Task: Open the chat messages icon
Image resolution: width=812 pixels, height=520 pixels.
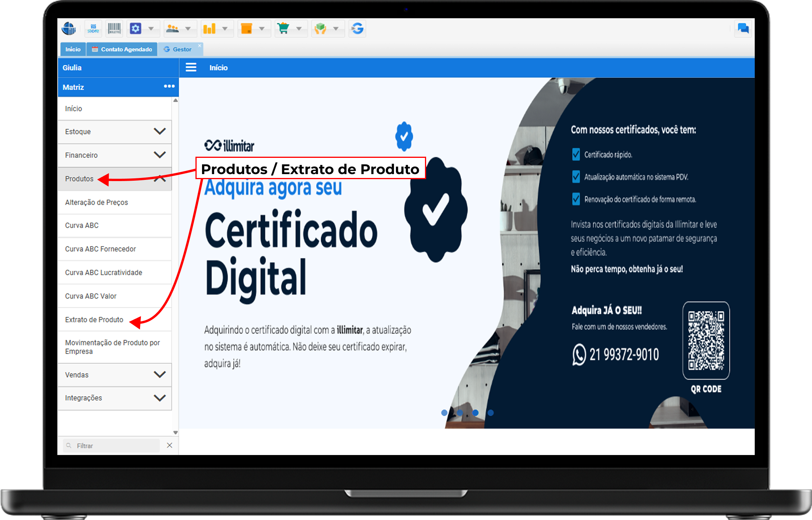Action: click(x=743, y=29)
